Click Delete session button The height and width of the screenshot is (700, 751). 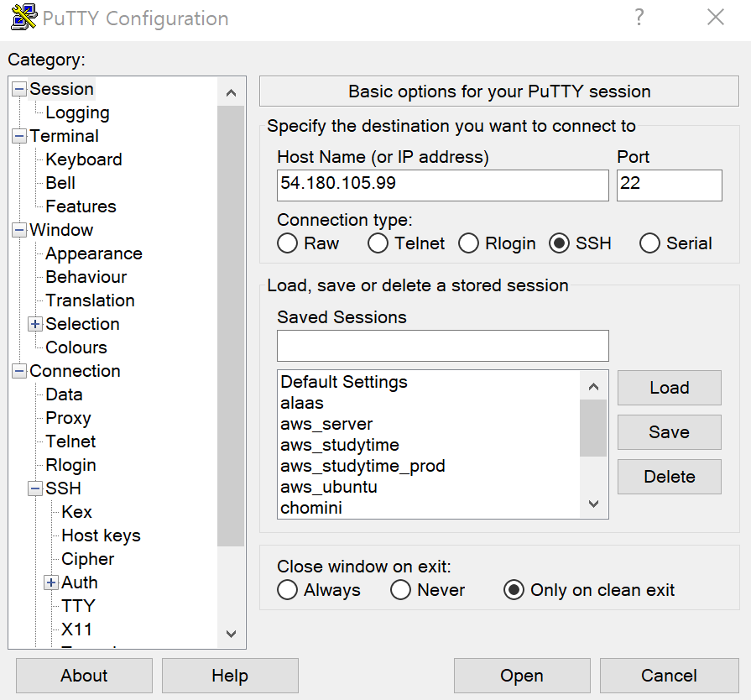669,477
